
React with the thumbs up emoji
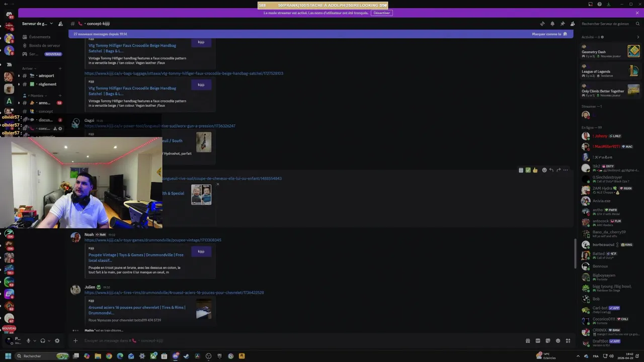click(535, 170)
